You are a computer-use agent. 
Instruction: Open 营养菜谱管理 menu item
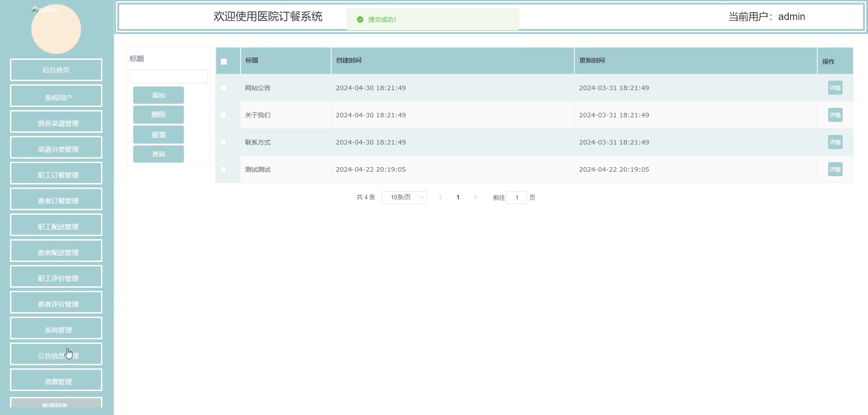[x=56, y=121]
